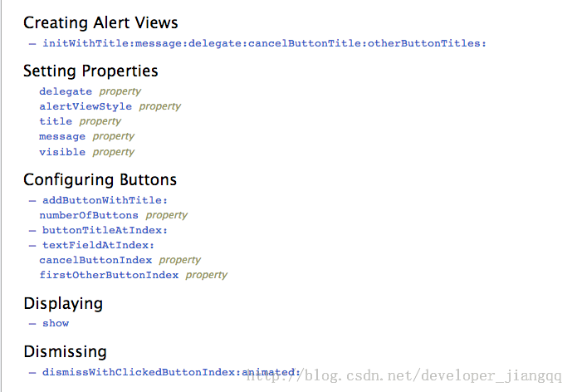Screen dimensions: 572x392
Task: Open the buttonTitleAtIndex: method link
Action: 105,230
